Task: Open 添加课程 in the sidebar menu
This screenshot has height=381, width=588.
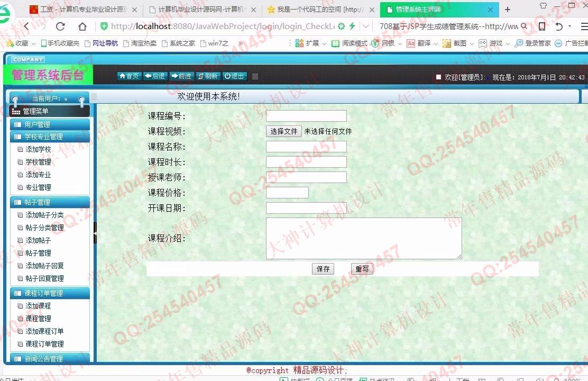Action: [38, 306]
